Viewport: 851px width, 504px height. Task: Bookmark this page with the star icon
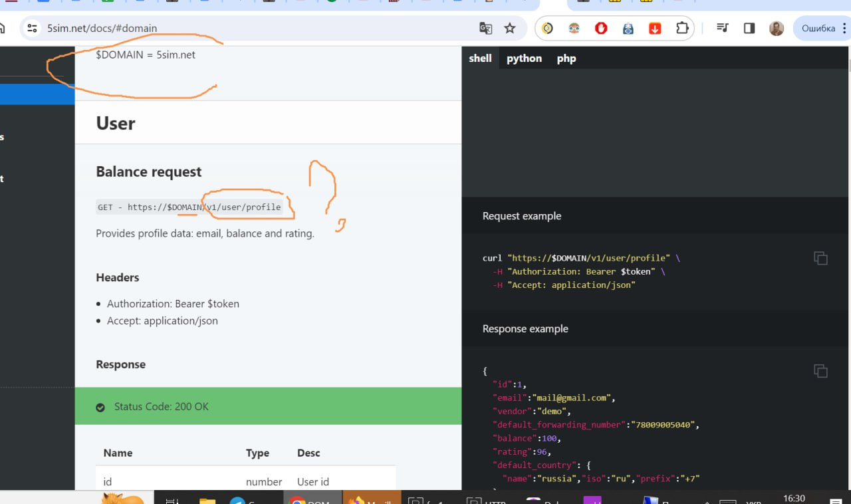(510, 28)
